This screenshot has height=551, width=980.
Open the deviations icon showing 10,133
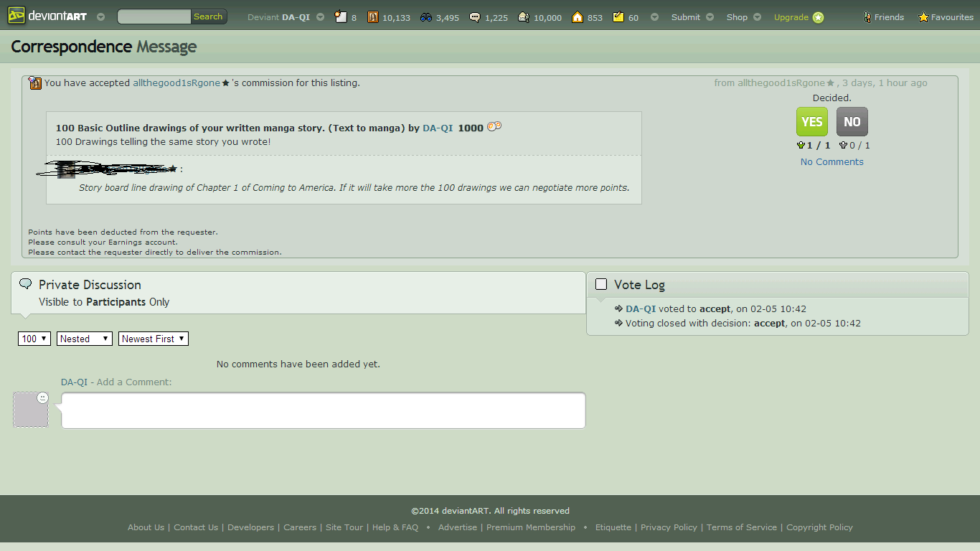pyautogui.click(x=389, y=17)
